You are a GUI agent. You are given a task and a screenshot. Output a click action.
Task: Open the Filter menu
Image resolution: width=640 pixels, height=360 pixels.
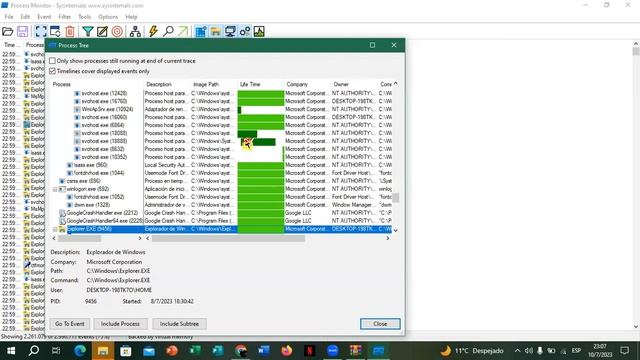click(x=64, y=17)
